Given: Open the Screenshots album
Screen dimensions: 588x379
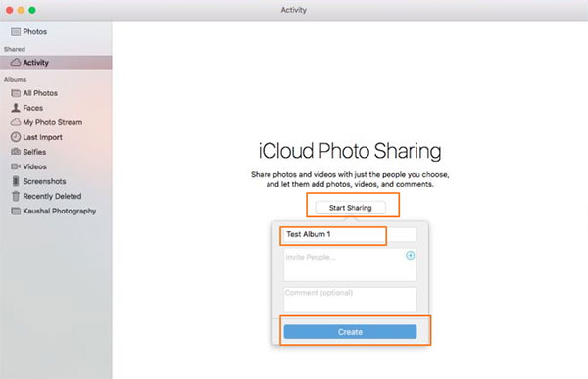Looking at the screenshot, I should click(56, 181).
